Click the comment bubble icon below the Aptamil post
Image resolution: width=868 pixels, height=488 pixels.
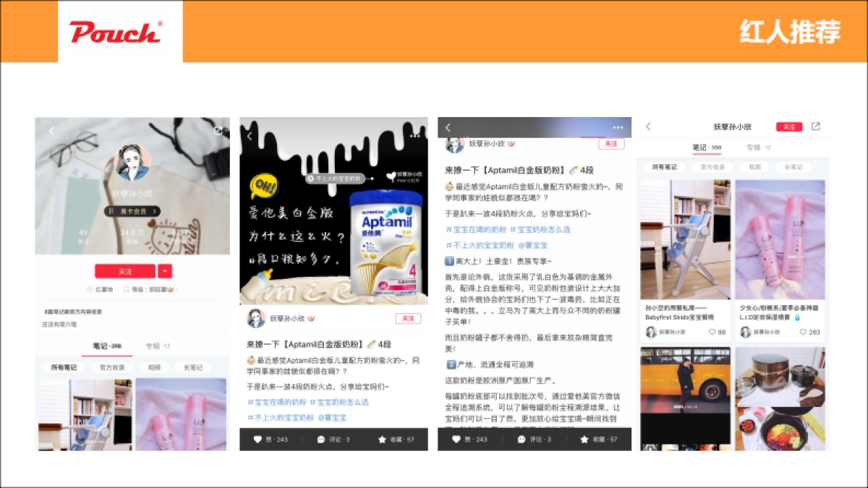(320, 439)
